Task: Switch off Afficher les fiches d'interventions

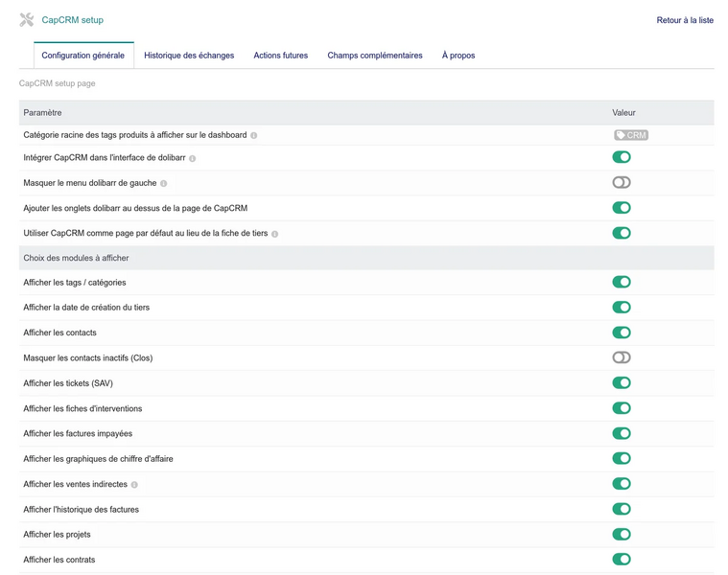Action: [622, 408]
